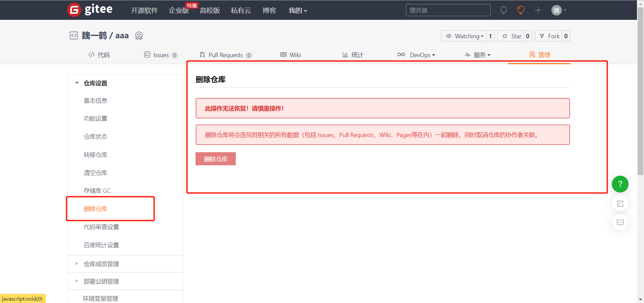
Task: Switch to the Issues tab
Action: (161, 55)
